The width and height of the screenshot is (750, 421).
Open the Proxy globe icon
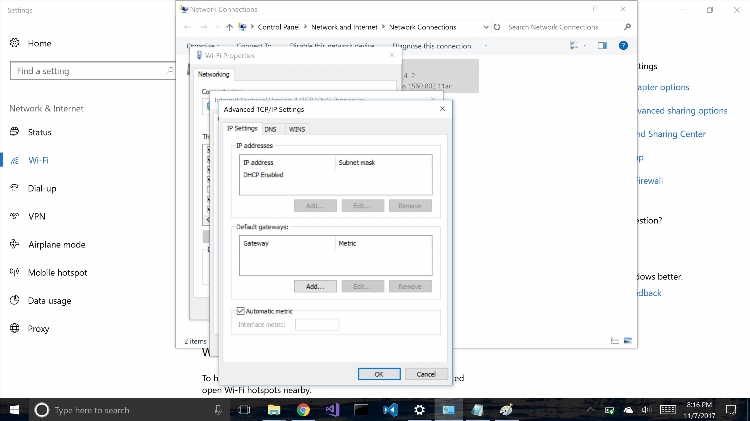tap(15, 328)
